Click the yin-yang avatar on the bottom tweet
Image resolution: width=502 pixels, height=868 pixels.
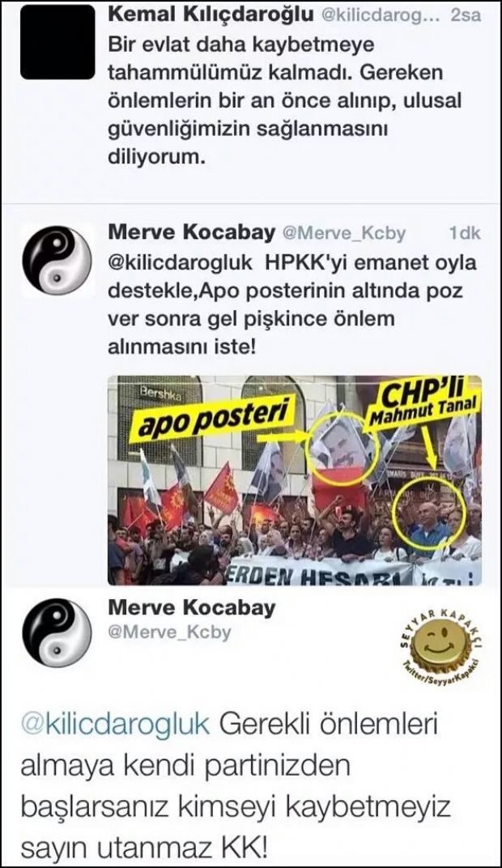point(57,632)
